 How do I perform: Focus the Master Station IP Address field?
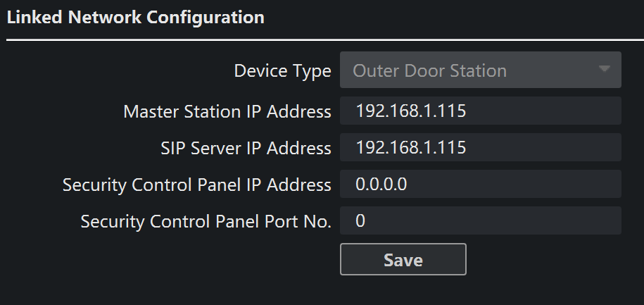(480, 111)
